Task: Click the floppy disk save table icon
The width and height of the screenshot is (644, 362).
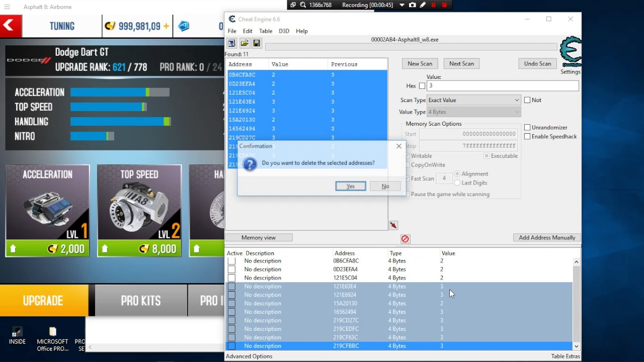Action: [x=257, y=43]
